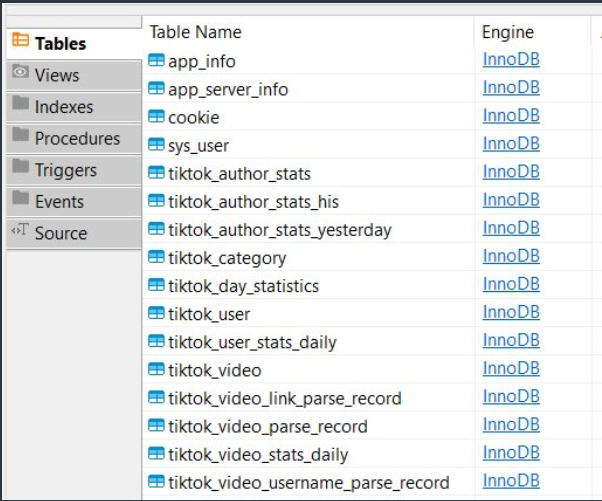The height and width of the screenshot is (501, 602).
Task: Click the table icon beside tiktok_author_stats_yesterday
Action: click(x=156, y=228)
